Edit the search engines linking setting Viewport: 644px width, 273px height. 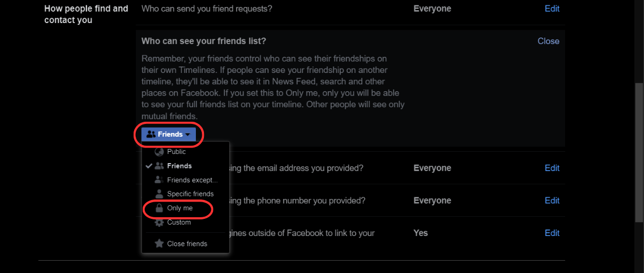[552, 233]
